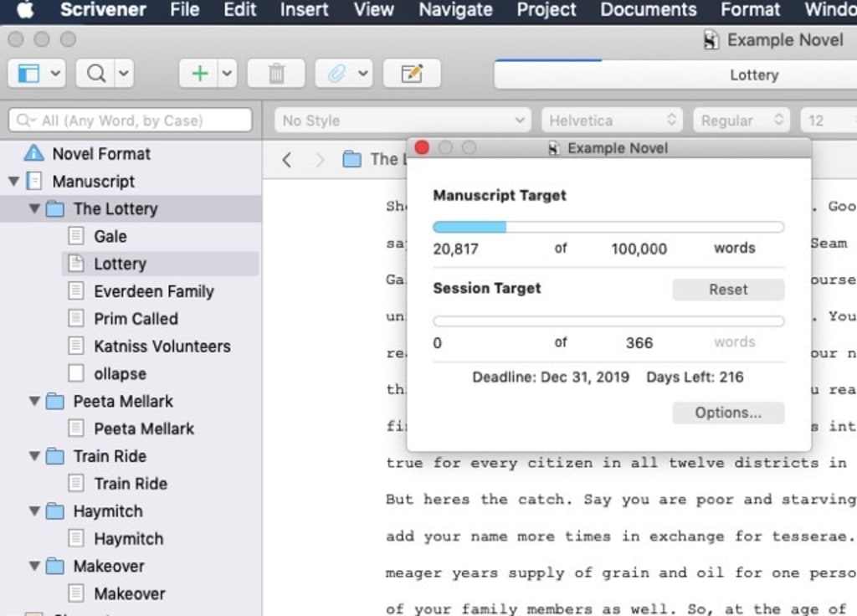Collapse the Manuscript tree

(x=13, y=181)
